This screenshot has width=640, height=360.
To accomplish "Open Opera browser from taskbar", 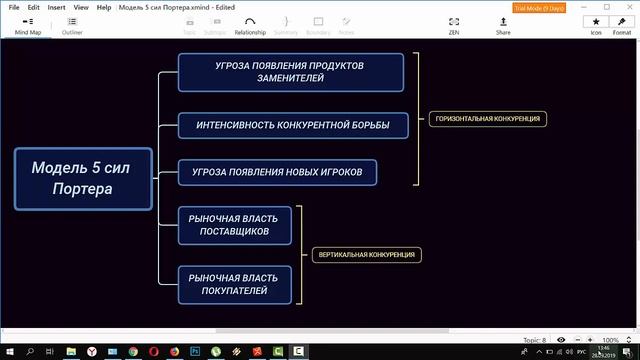I will (154, 351).
